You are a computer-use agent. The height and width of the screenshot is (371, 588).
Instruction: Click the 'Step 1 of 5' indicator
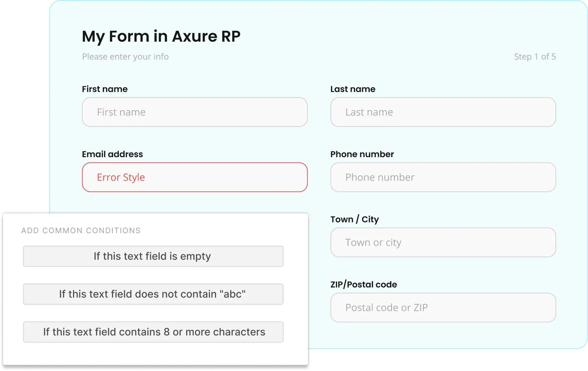pos(535,57)
